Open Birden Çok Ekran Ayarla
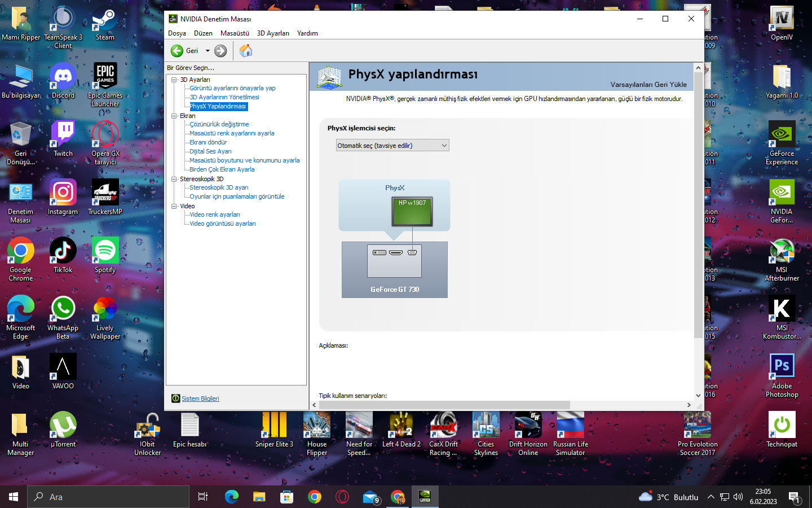The height and width of the screenshot is (508, 812). coord(222,169)
